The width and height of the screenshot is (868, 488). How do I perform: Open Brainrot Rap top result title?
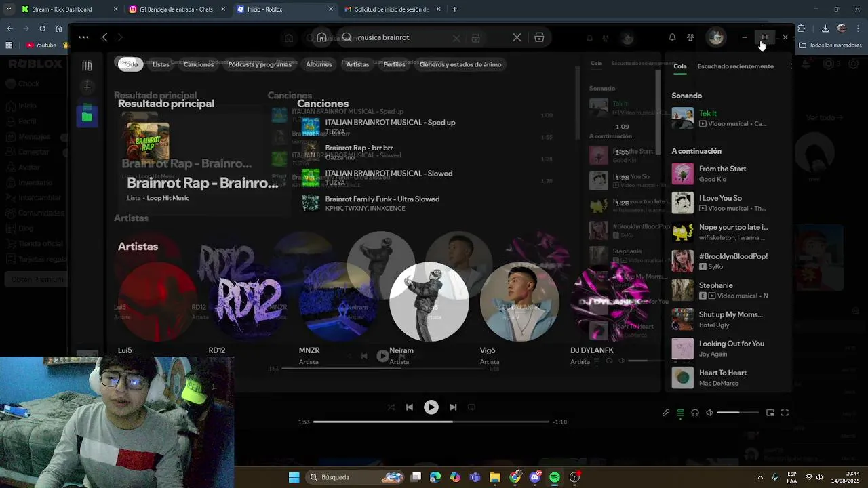point(202,183)
